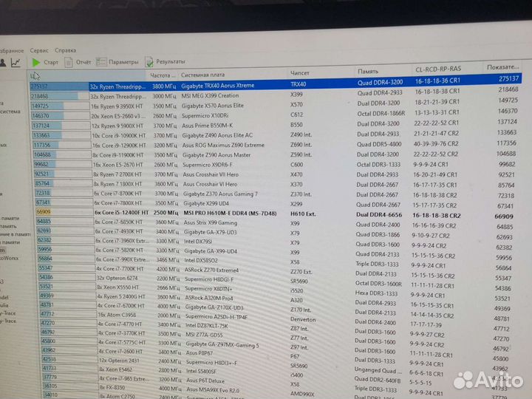
Task: Select the 8x Ryzen 7 1800X HT row
Action: coord(276,184)
